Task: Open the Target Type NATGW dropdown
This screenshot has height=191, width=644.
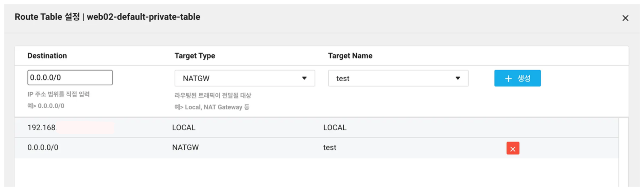Action: pyautogui.click(x=245, y=78)
